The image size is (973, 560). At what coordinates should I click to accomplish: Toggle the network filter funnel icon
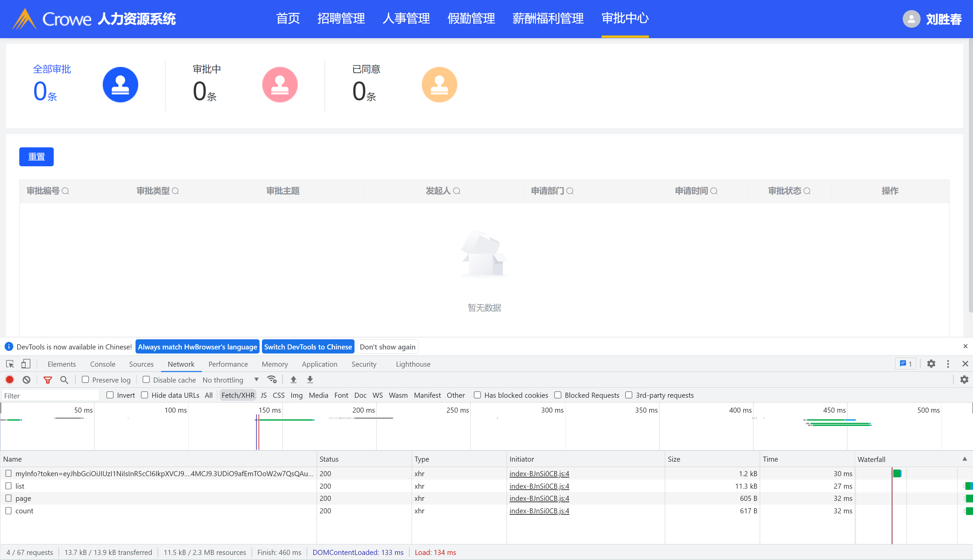[x=48, y=380]
